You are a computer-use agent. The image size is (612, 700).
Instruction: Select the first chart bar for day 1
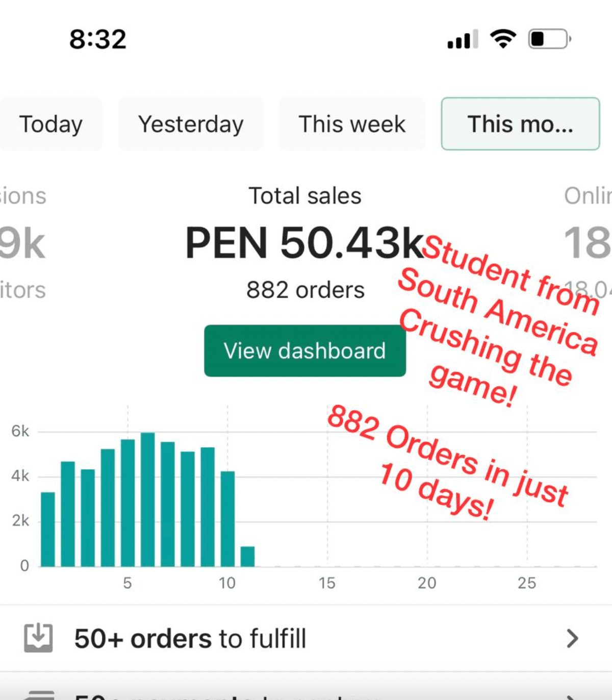(48, 529)
